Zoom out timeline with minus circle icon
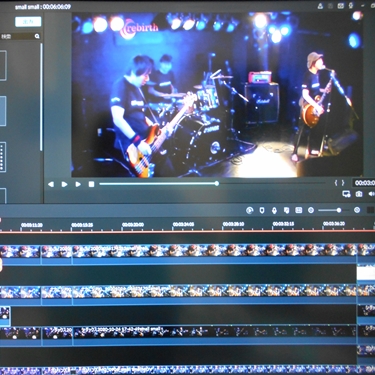This screenshot has width=375, height=375. pyautogui.click(x=311, y=210)
